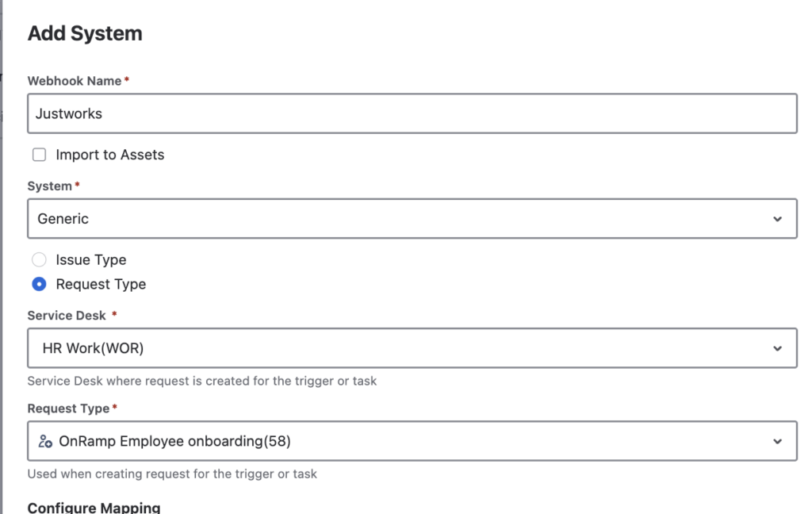Screen dimensions: 812x514
Task: Click the Service Desk helper description text
Action: (x=202, y=381)
